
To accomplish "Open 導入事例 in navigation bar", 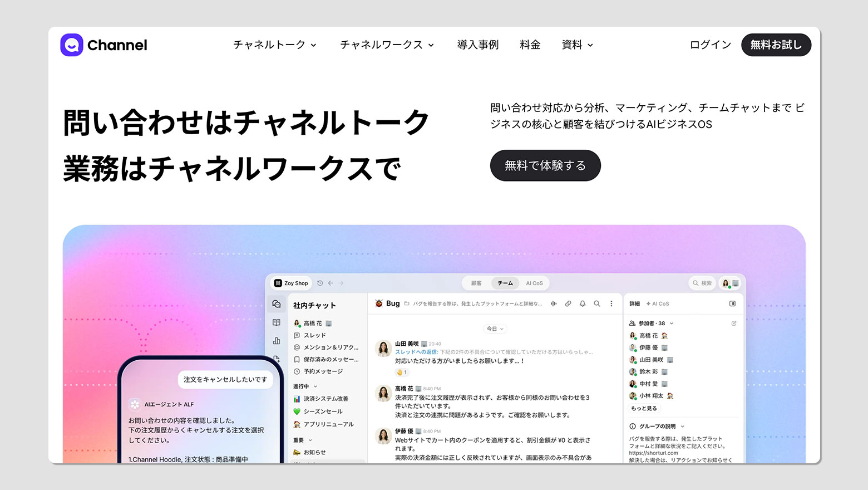I will tap(478, 45).
